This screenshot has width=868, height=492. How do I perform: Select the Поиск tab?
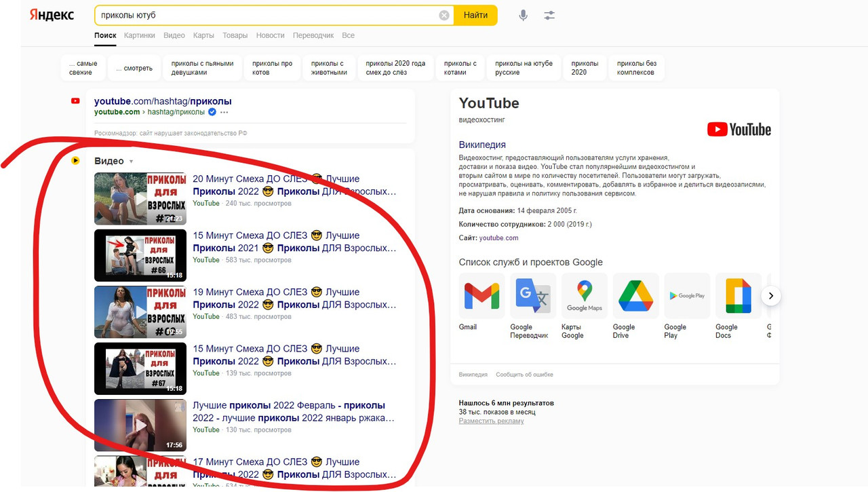[105, 35]
